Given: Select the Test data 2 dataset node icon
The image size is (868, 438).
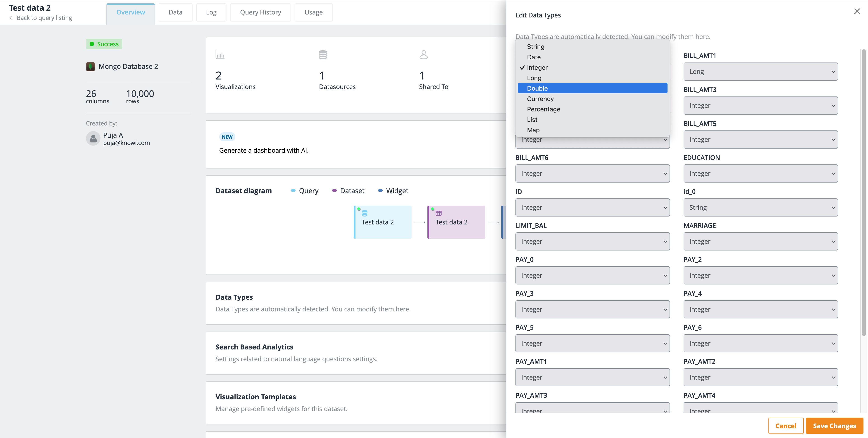Looking at the screenshot, I should pos(438,213).
